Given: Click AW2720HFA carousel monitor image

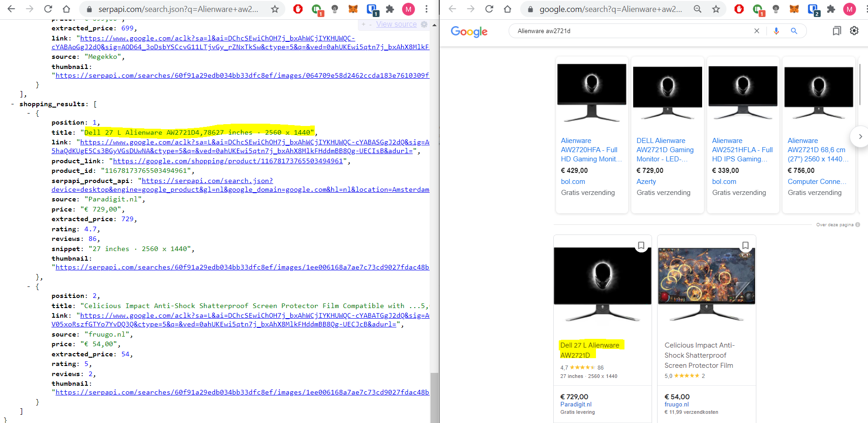Looking at the screenshot, I should (x=592, y=93).
